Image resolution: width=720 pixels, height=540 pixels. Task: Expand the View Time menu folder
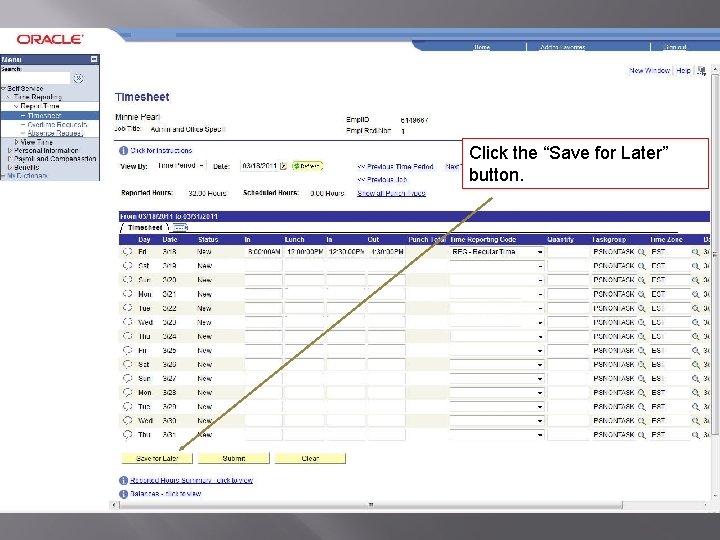tap(17, 142)
